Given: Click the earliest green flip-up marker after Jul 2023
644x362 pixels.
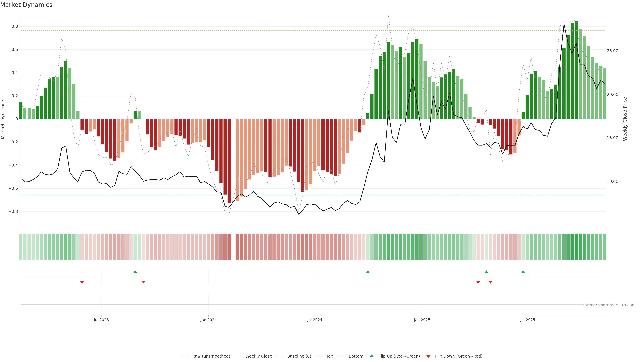Looking at the screenshot, I should pos(135,272).
